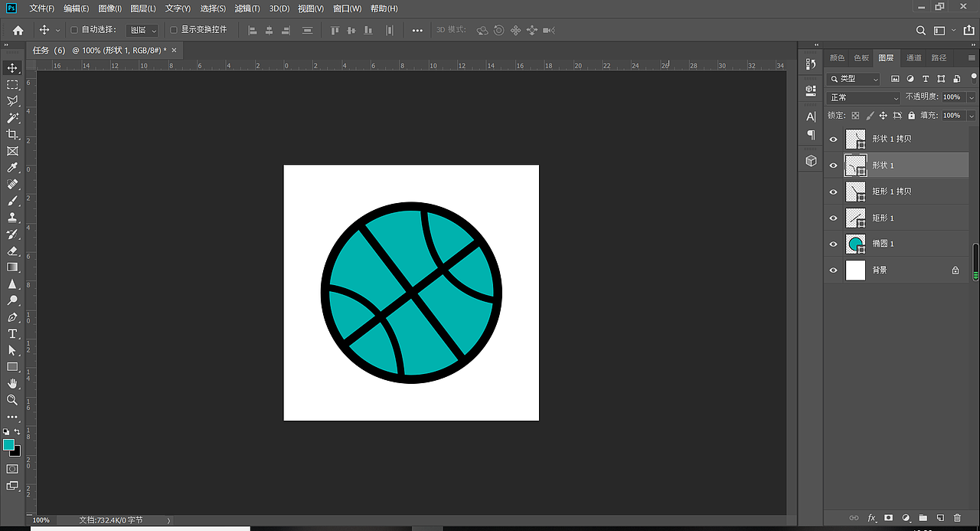The image size is (980, 531).
Task: Click the Home icon in options bar
Action: click(x=18, y=30)
